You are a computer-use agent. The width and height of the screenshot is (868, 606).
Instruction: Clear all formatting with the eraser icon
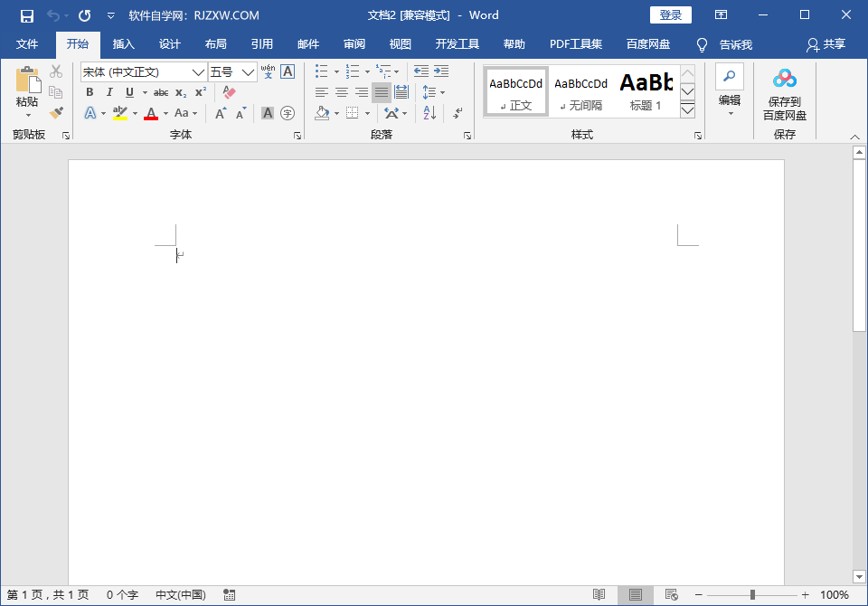[x=229, y=91]
